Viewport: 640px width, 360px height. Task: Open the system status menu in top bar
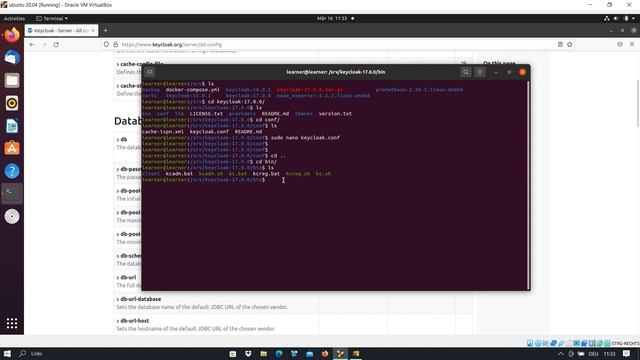(x=620, y=18)
